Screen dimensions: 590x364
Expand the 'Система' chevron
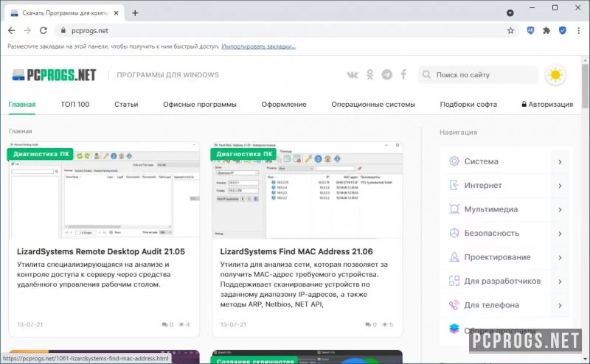[x=560, y=161]
